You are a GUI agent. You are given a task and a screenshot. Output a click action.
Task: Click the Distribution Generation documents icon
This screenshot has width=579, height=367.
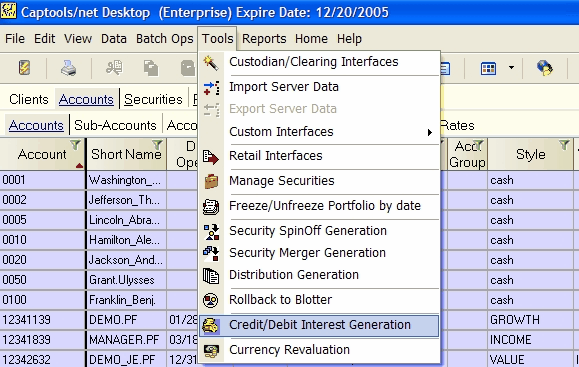211,276
